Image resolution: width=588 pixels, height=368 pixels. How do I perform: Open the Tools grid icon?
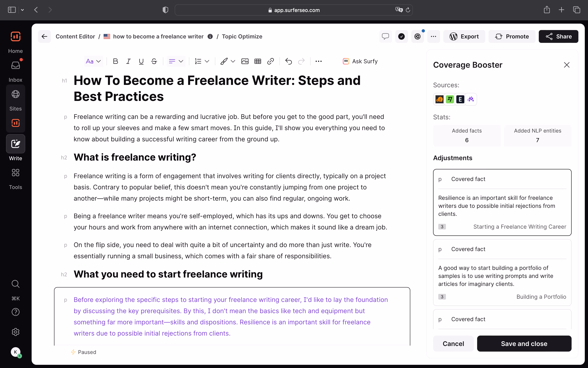coord(15,173)
